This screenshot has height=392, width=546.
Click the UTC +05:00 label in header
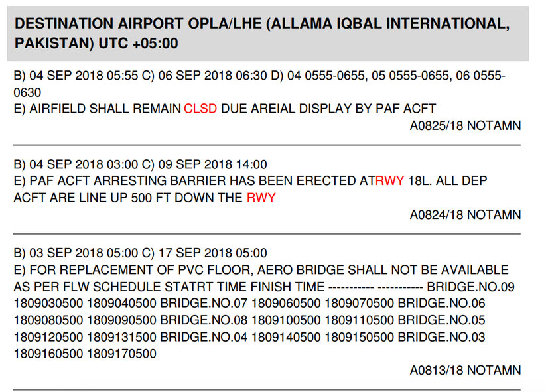[x=138, y=44]
